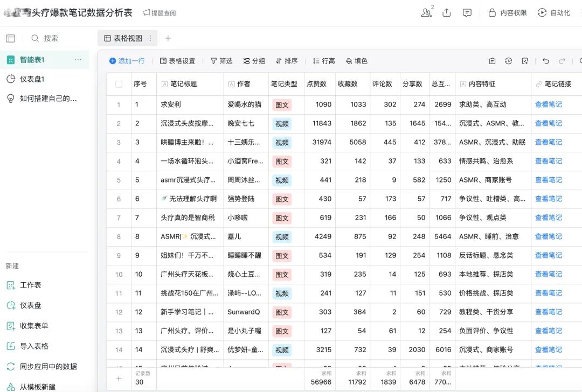Image resolution: width=582 pixels, height=392 pixels.
Task: Open 查看笔记 link for row 1
Action: tap(548, 104)
